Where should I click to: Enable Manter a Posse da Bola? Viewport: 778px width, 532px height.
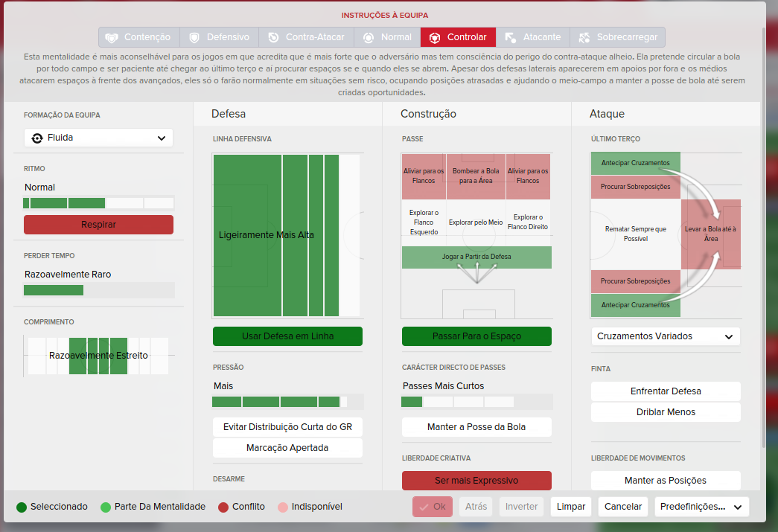476,427
